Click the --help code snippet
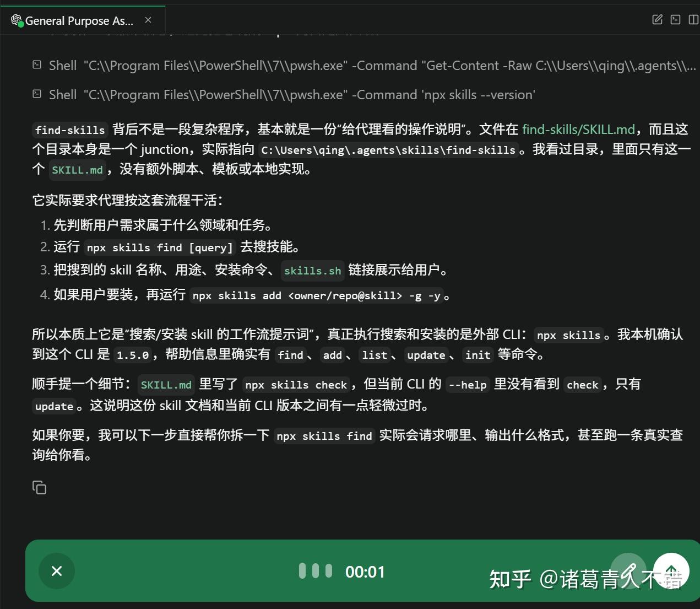 click(468, 385)
